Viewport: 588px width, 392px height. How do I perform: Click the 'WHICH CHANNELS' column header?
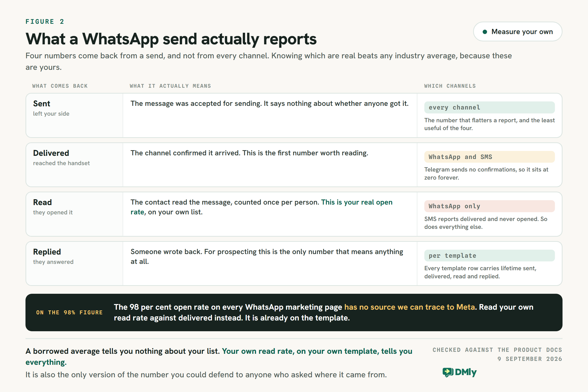point(450,86)
